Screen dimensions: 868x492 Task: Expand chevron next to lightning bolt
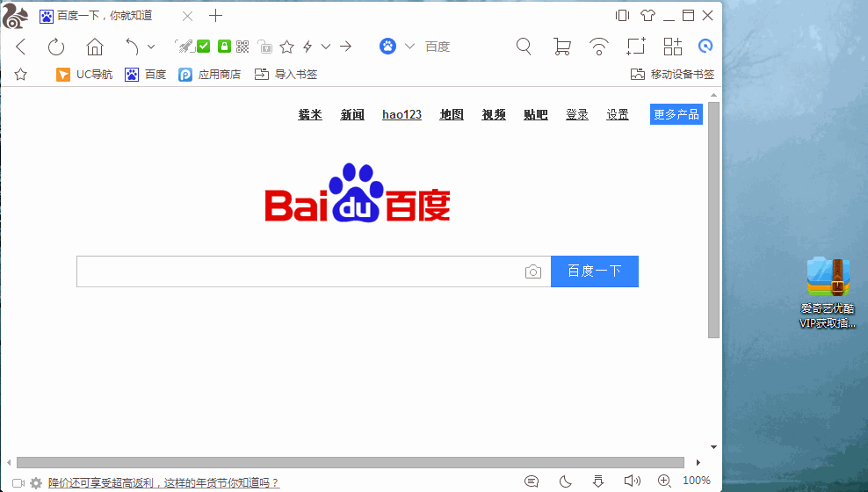point(326,47)
